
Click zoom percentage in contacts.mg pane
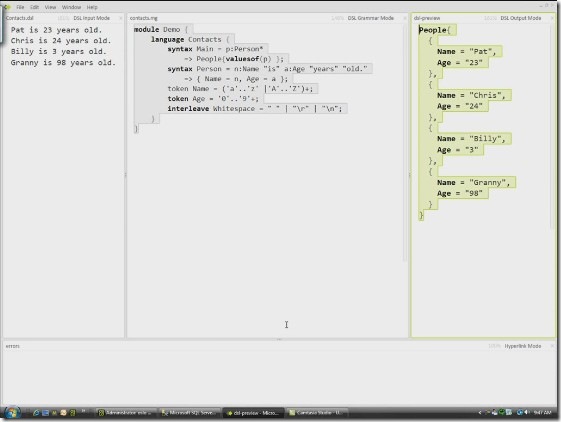(x=337, y=18)
